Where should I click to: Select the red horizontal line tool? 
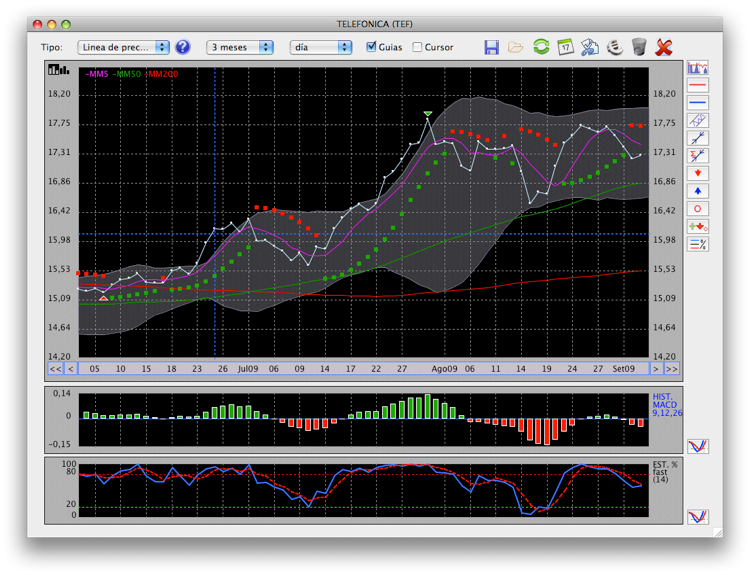coord(697,85)
